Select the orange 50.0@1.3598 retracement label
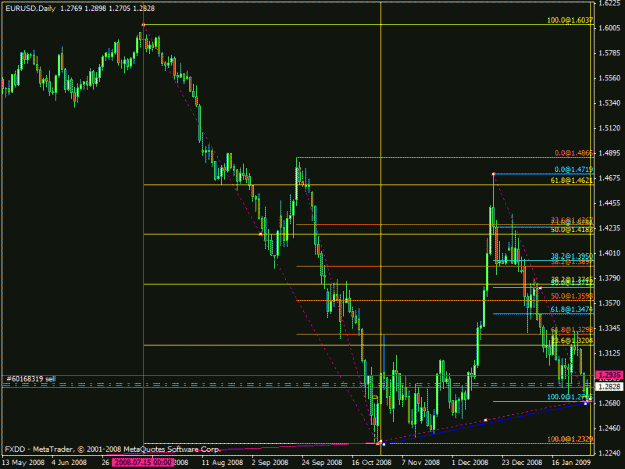The image size is (625, 469). point(572,296)
